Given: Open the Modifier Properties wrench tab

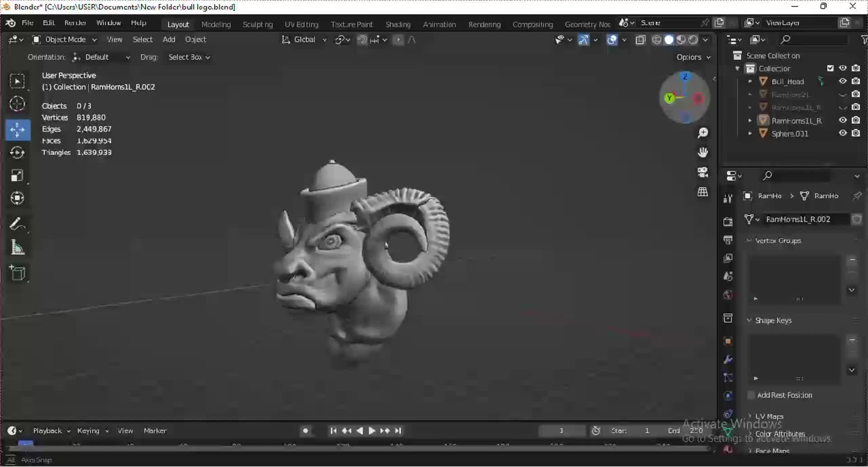Looking at the screenshot, I should click(728, 359).
